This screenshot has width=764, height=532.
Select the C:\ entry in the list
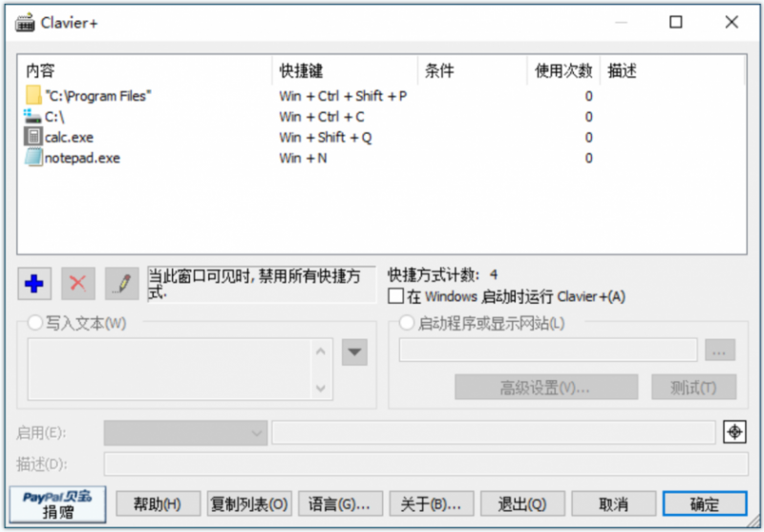[382, 117]
